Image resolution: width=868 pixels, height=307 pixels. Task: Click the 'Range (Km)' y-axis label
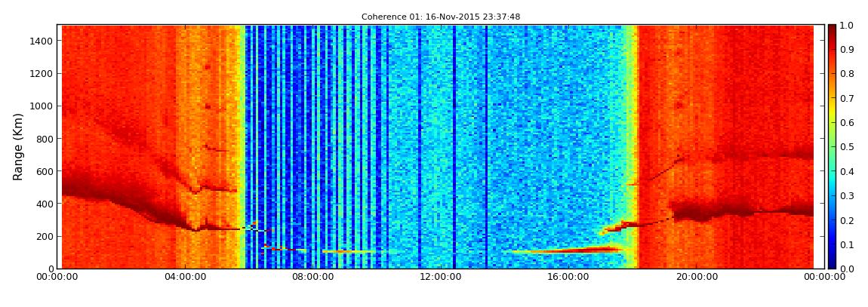[17, 147]
